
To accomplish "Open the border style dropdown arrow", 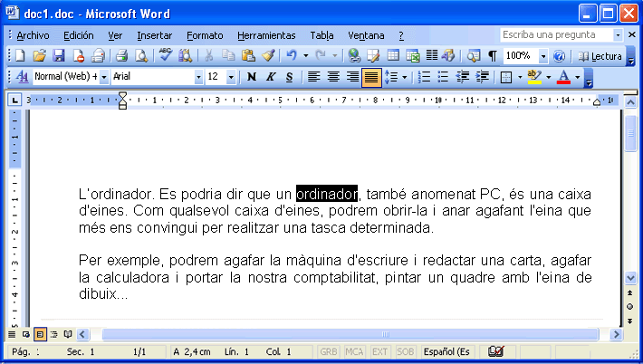I will (520, 77).
